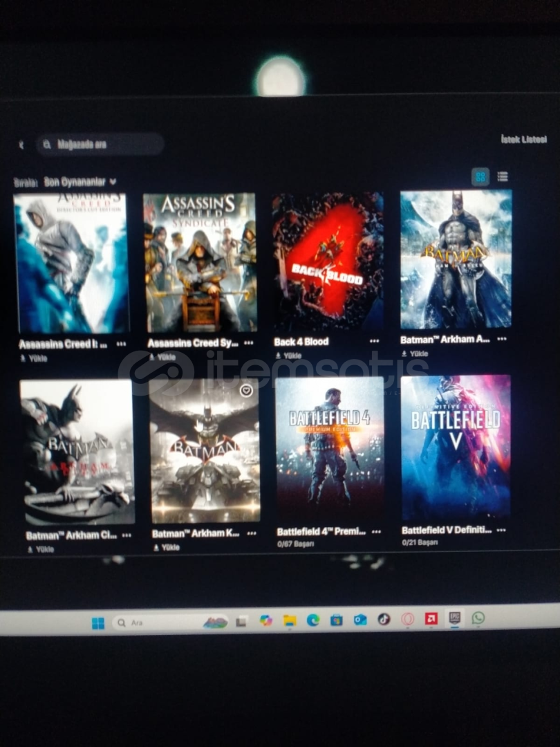The height and width of the screenshot is (747, 560).
Task: Open AMD Software from the taskbar
Action: pos(431,618)
